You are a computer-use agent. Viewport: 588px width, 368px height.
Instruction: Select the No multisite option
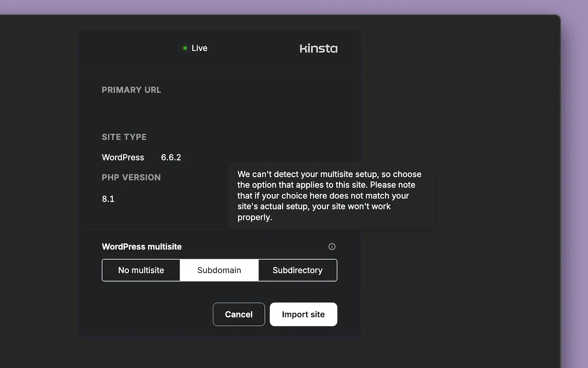pos(141,270)
